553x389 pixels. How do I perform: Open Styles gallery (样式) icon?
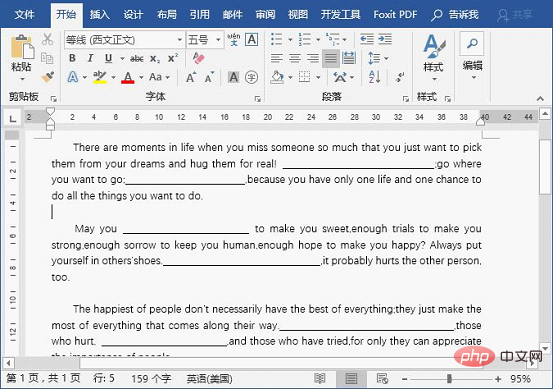coord(434,46)
